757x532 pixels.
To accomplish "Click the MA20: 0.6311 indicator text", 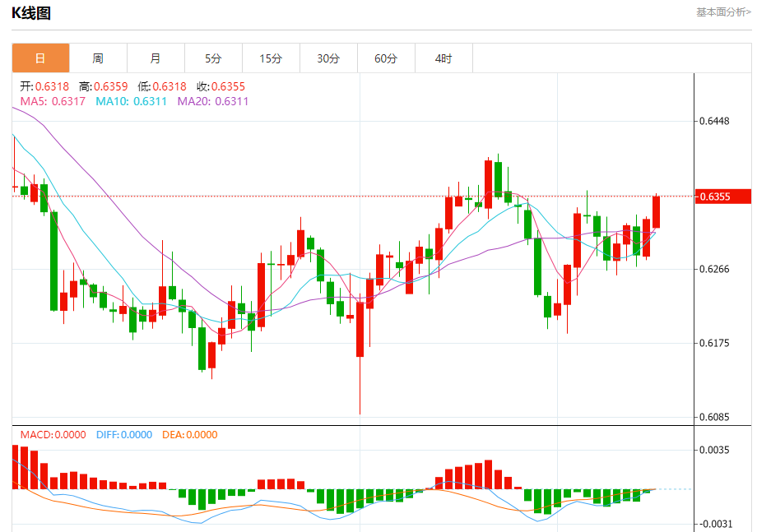I will tap(213, 101).
